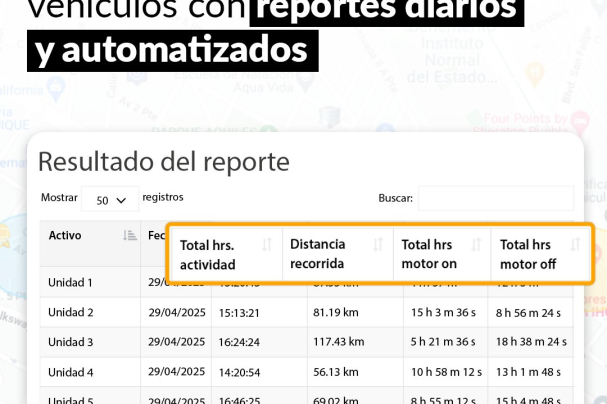
Task: Select the Unidad 4 row cell
Action: [90, 372]
